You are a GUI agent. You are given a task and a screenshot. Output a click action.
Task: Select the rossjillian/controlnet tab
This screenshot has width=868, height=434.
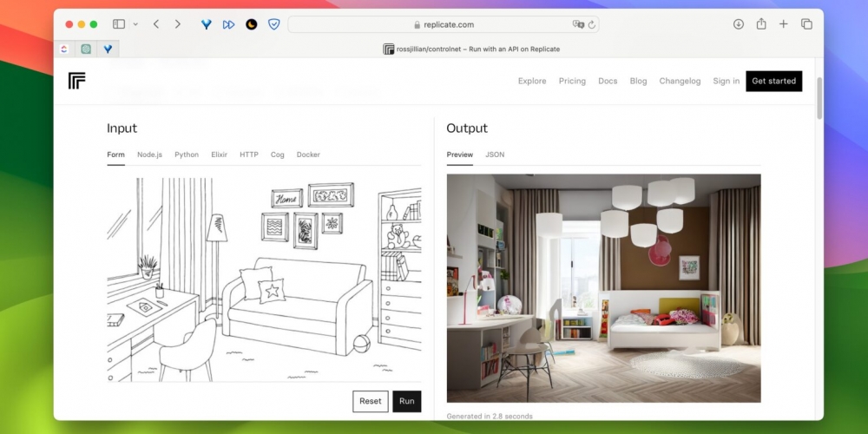pyautogui.click(x=471, y=49)
